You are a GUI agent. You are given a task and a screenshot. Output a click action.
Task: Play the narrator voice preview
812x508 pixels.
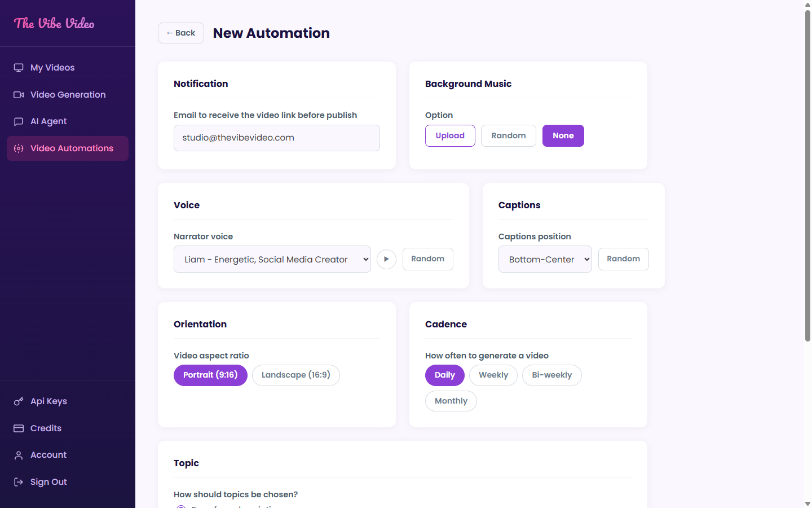(386, 259)
